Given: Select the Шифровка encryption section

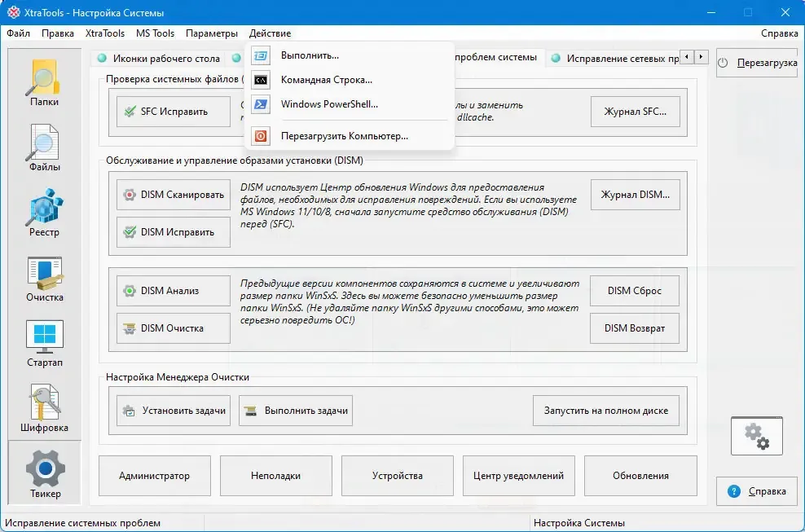Looking at the screenshot, I should pyautogui.click(x=44, y=409).
